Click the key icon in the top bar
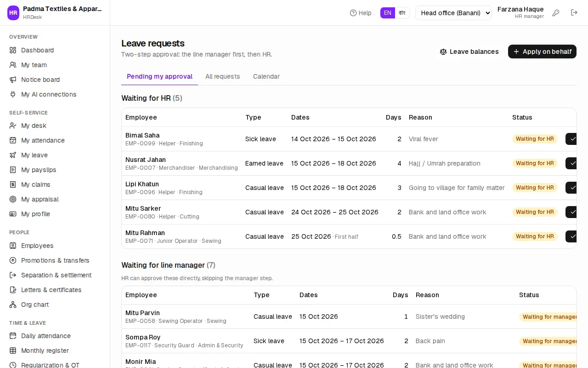This screenshot has width=588, height=368. tap(556, 13)
